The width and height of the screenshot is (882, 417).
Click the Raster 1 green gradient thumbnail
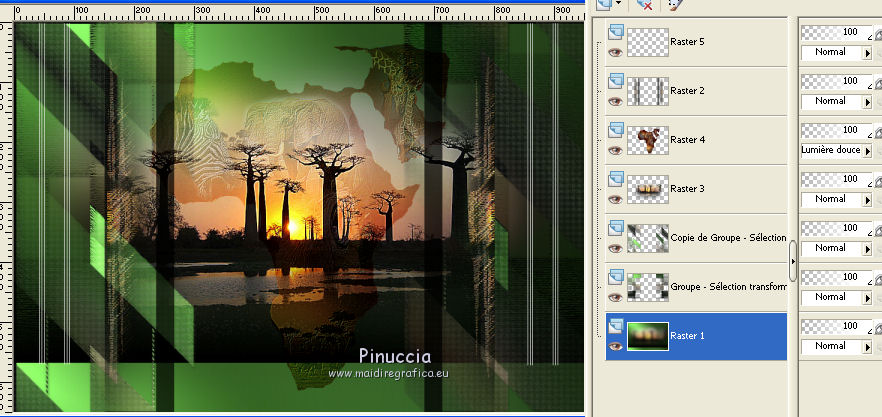tap(647, 336)
